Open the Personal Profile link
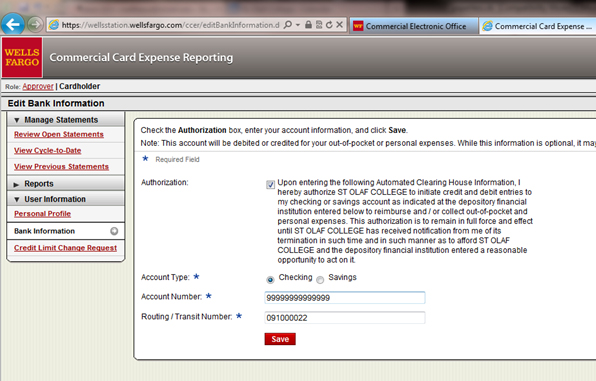 (42, 214)
